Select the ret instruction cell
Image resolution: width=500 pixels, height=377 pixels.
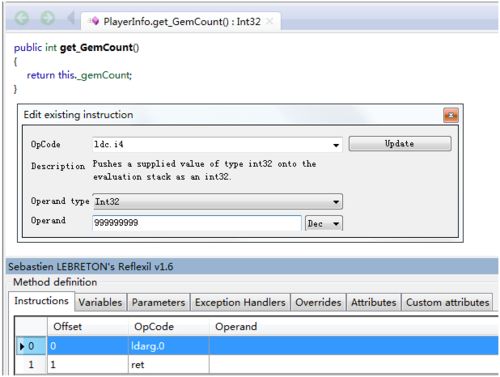pyautogui.click(x=169, y=364)
